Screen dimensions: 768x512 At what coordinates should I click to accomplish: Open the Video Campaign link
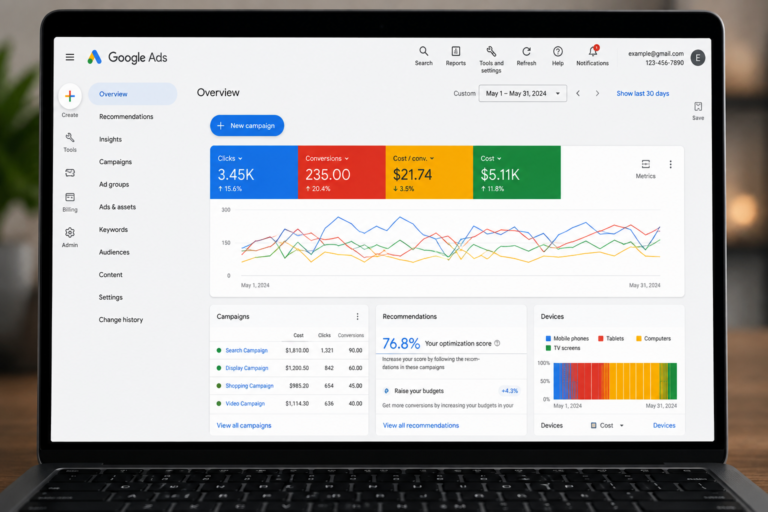pyautogui.click(x=245, y=404)
